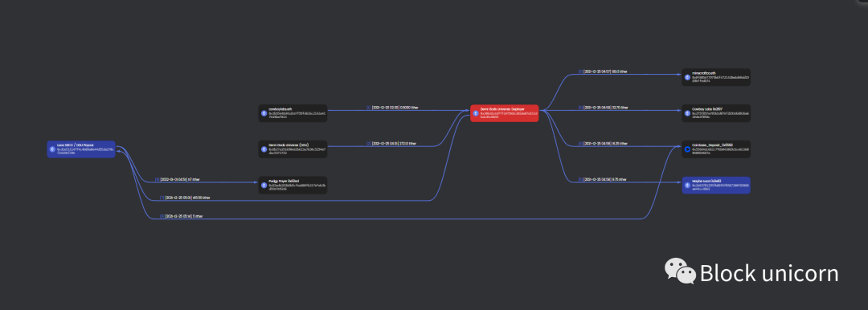This screenshot has height=310, width=868.
Task: Click the Ethereum icon on the Luca BGCC / DGU Payout node
Action: (x=52, y=149)
